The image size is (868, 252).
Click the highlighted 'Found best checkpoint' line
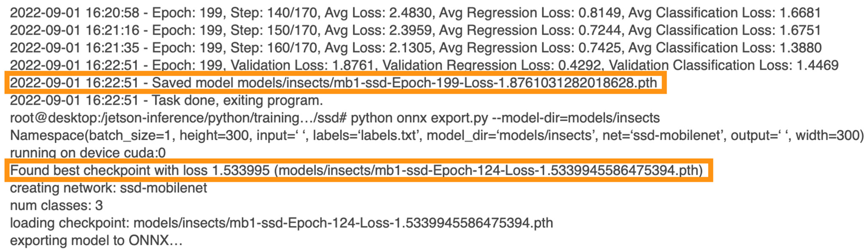[x=356, y=170]
